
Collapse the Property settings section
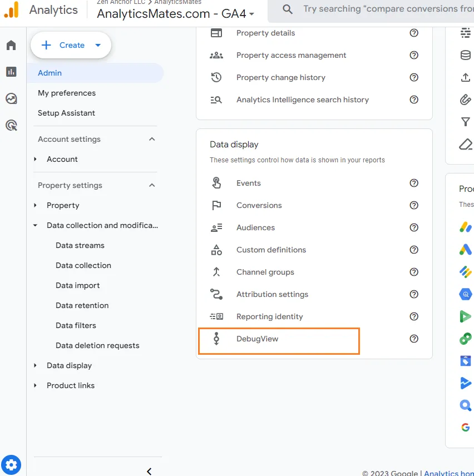tap(152, 185)
